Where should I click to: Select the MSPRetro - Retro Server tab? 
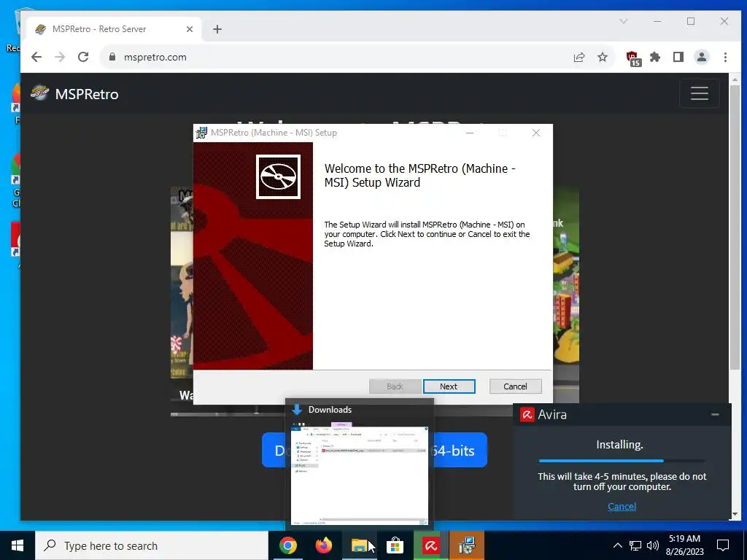pyautogui.click(x=115, y=29)
